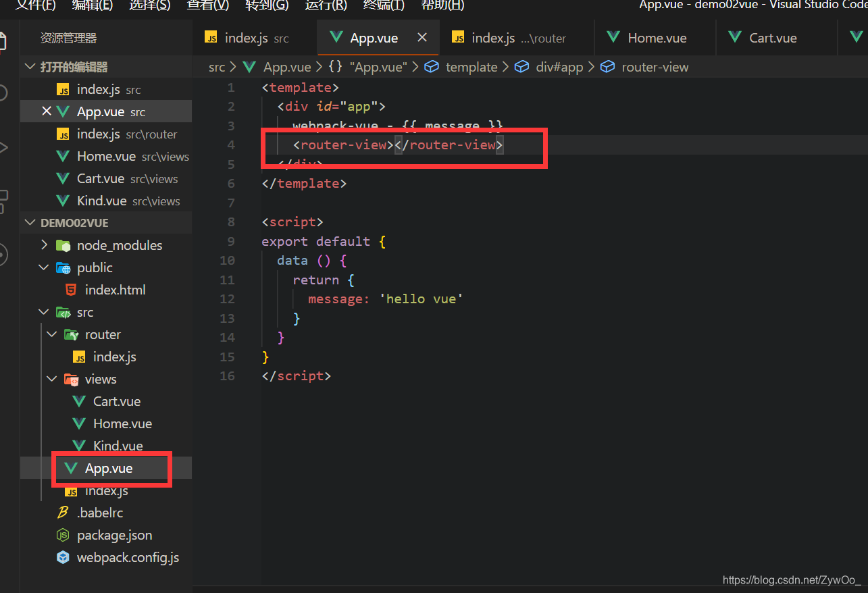Click the message: 'hello vue' code line

point(386,299)
